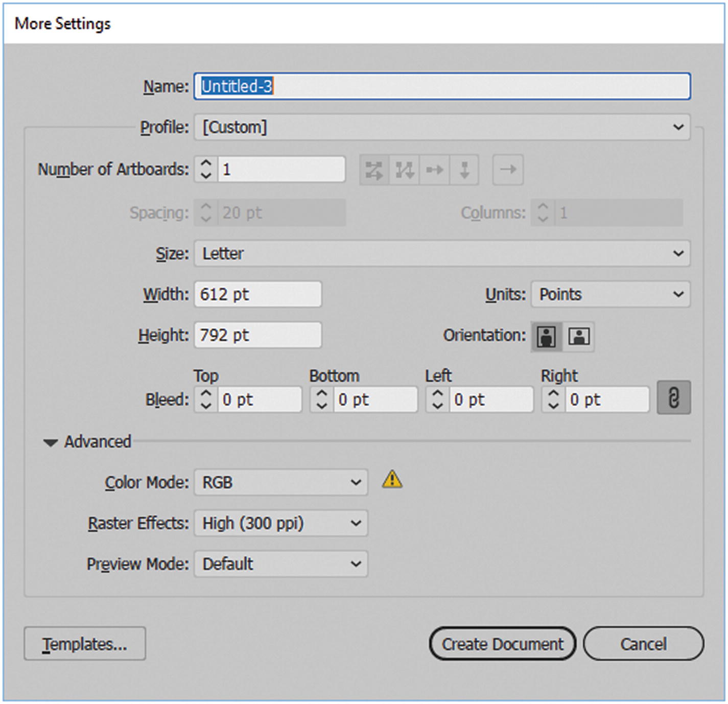
Task: Click the right-to-left layout arrow icon
Action: 508,170
